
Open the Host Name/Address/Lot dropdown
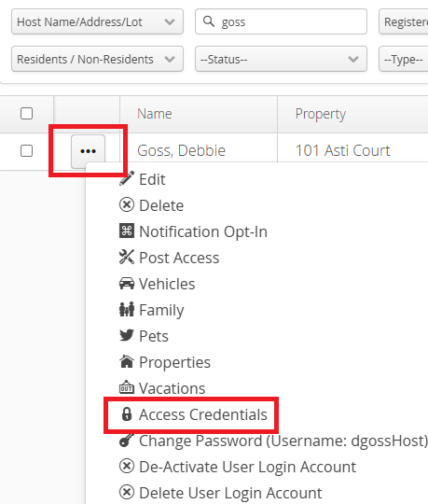pyautogui.click(x=97, y=21)
